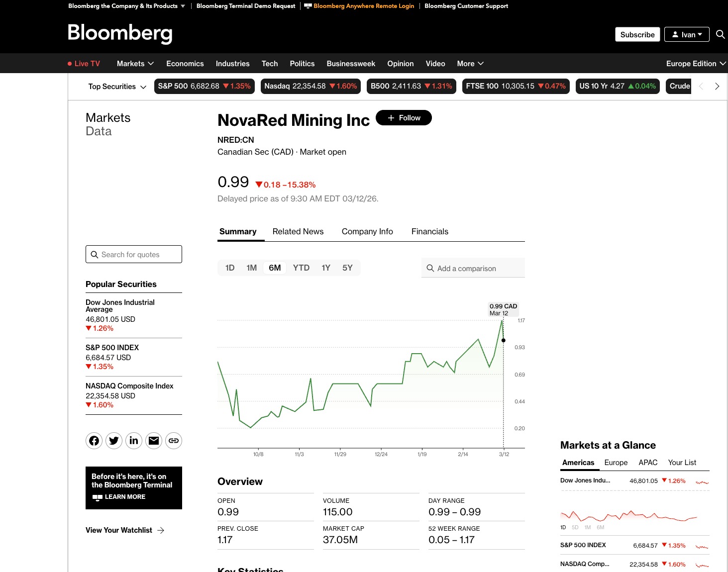Open the Ivan account dropdown
The height and width of the screenshot is (572, 728).
click(687, 34)
